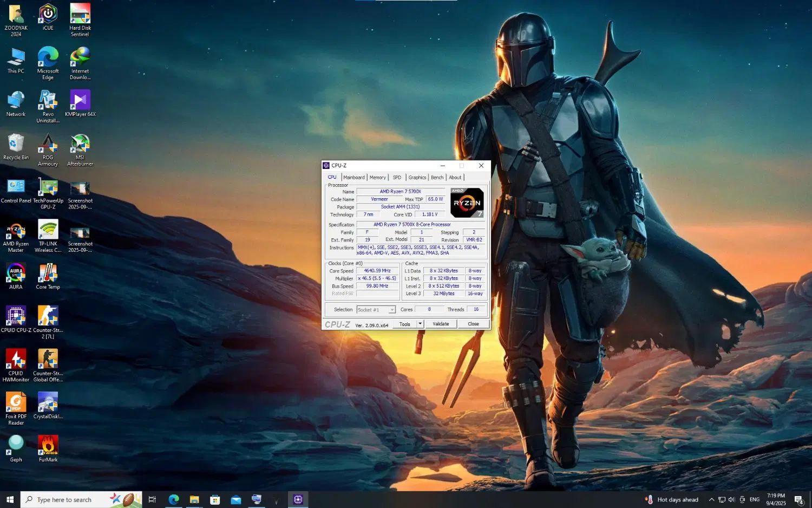Open TP-LINK Wireless desktop shortcut
Image resolution: width=812 pixels, height=508 pixels.
pos(48,237)
